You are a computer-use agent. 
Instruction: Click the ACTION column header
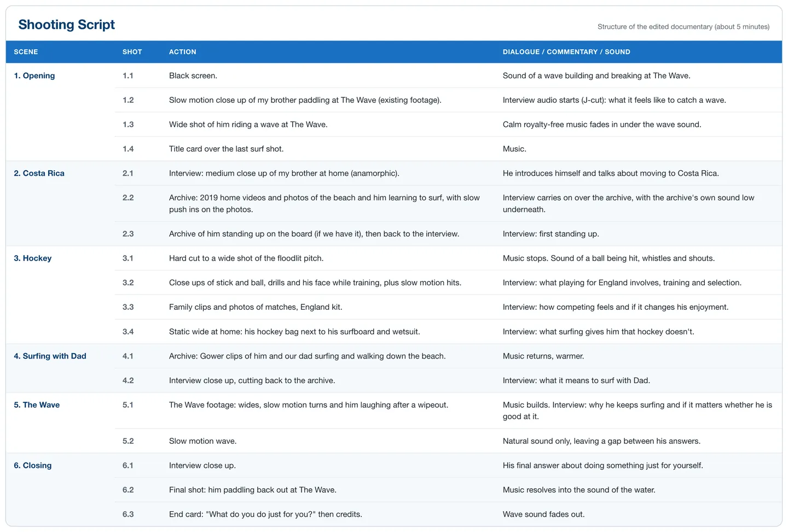tap(183, 52)
